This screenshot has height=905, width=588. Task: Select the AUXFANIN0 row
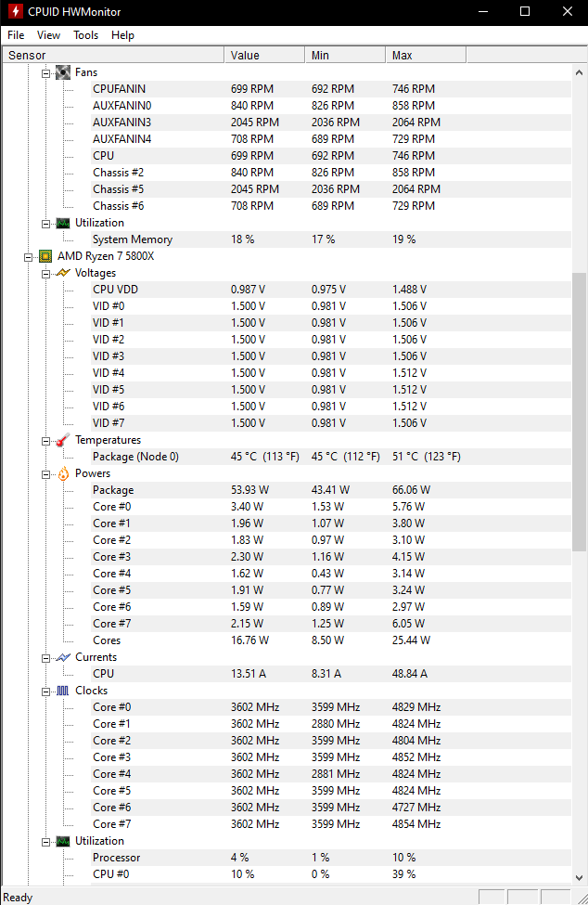(x=331, y=106)
